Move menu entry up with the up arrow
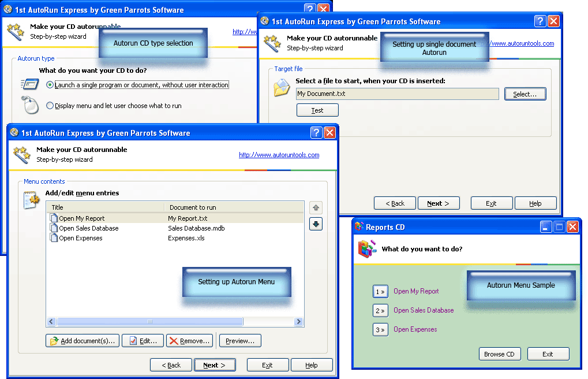This screenshot has height=379, width=588. click(316, 208)
